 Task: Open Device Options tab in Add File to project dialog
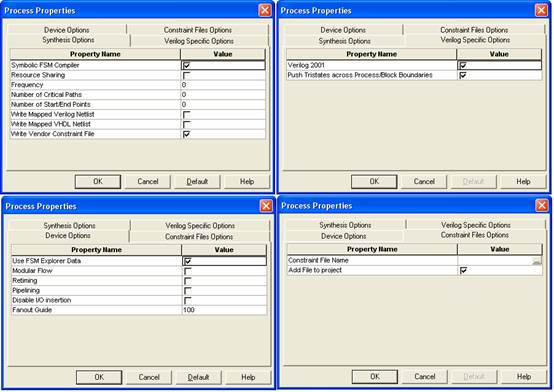[344, 236]
